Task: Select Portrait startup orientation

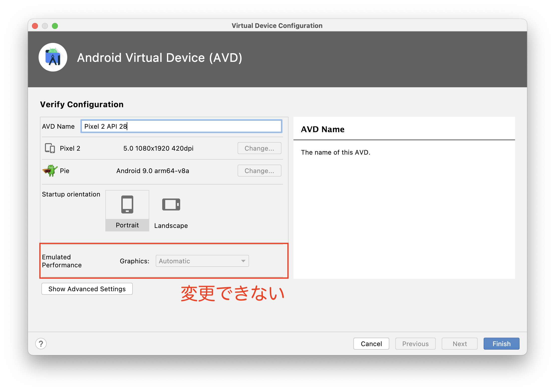Action: [127, 211]
